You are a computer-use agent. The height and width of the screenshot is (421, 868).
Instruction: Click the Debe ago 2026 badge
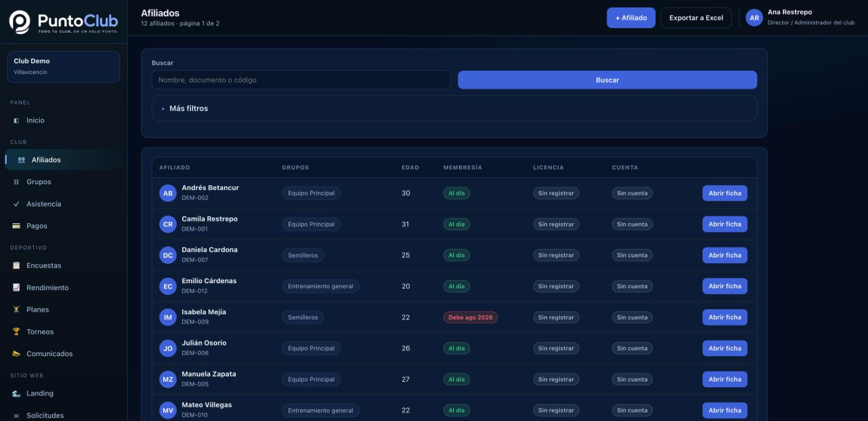tap(470, 318)
